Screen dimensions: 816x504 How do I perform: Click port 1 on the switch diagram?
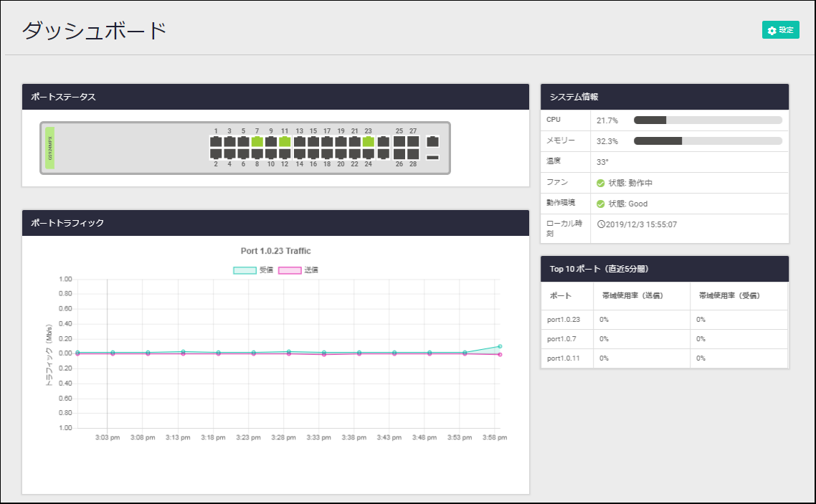[216, 142]
